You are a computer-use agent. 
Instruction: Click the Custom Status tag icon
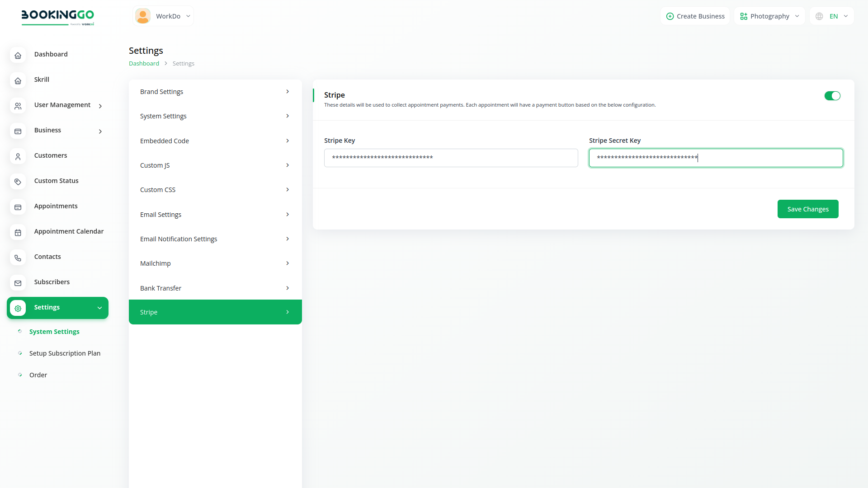click(18, 182)
